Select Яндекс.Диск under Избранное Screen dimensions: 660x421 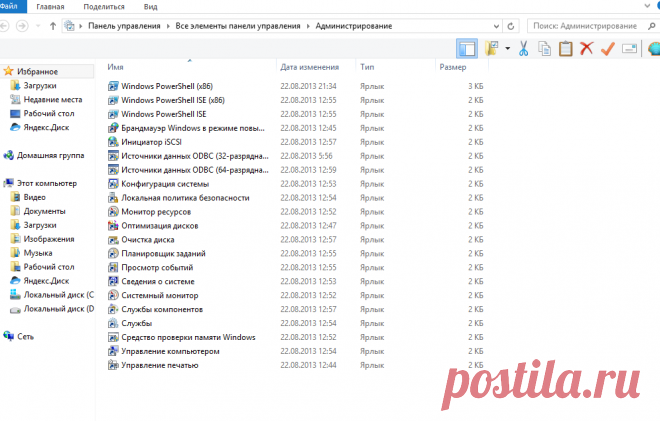coord(46,127)
